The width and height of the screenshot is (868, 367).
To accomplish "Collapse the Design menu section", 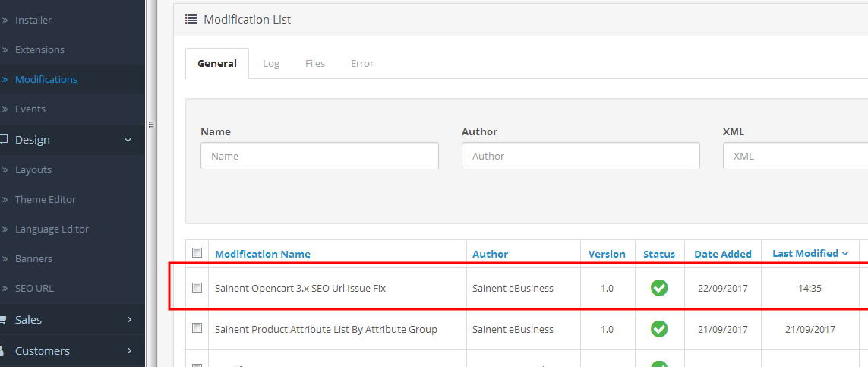I will click(x=128, y=140).
